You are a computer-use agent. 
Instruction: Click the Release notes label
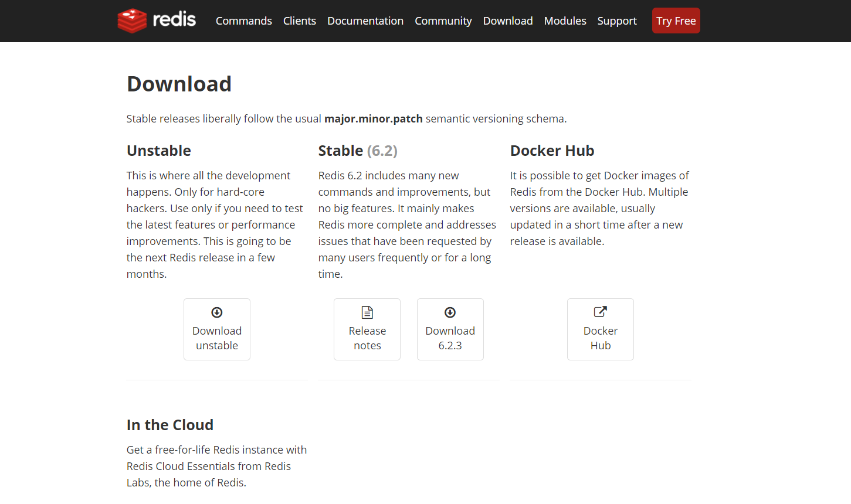pos(367,338)
